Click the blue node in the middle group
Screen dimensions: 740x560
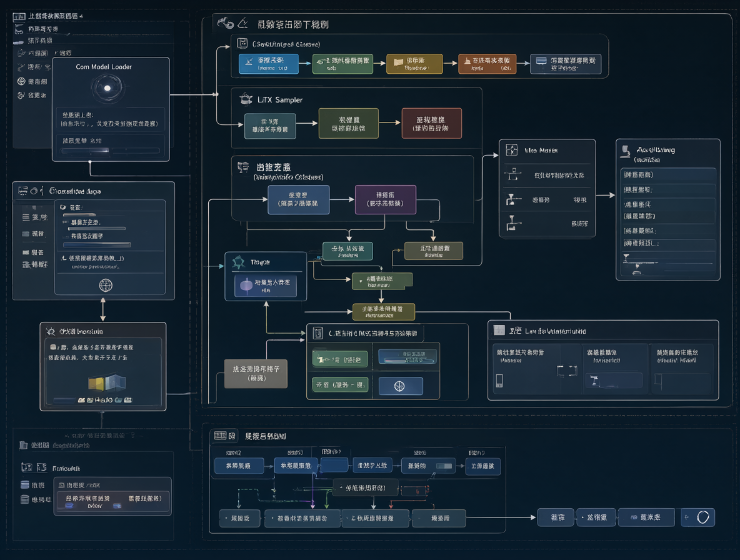pyautogui.click(x=298, y=199)
